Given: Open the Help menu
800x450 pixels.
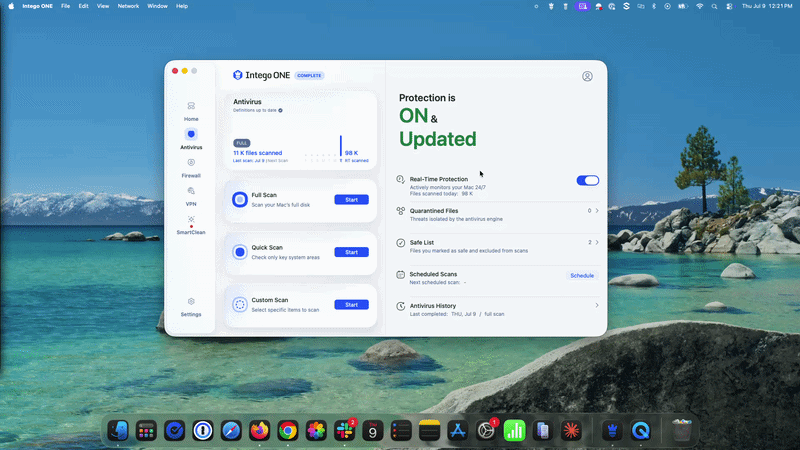Looking at the screenshot, I should 182,6.
